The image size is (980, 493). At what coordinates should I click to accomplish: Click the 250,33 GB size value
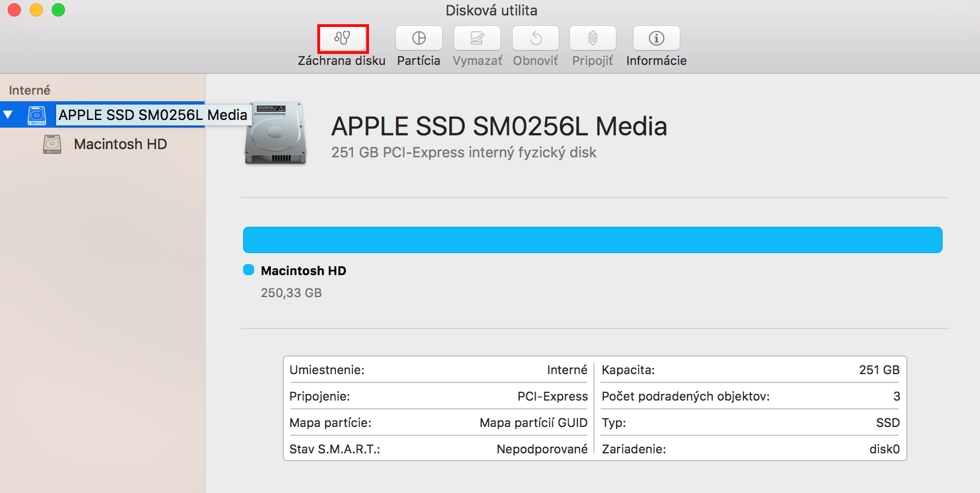(x=291, y=293)
